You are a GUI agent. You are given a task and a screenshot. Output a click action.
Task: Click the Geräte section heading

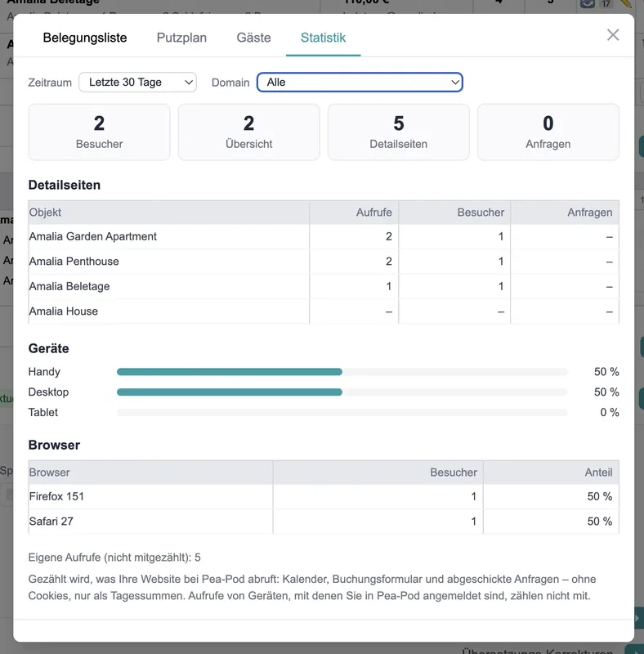(48, 348)
